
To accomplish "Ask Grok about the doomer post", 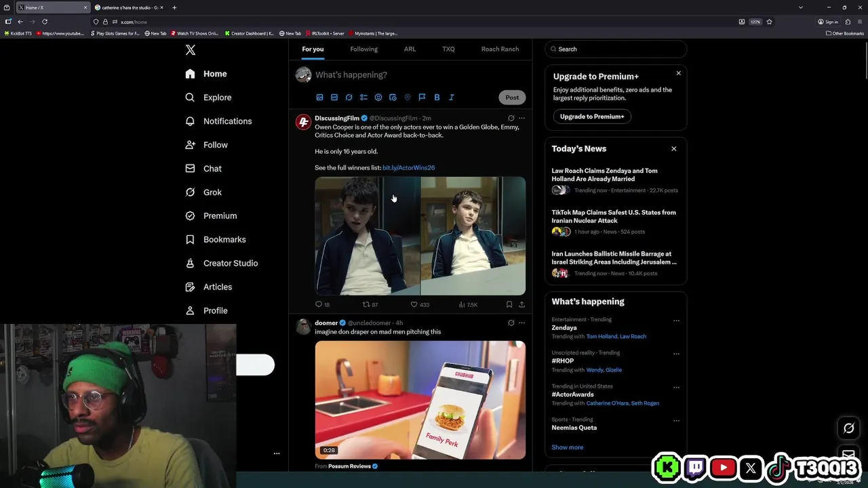I will (511, 323).
